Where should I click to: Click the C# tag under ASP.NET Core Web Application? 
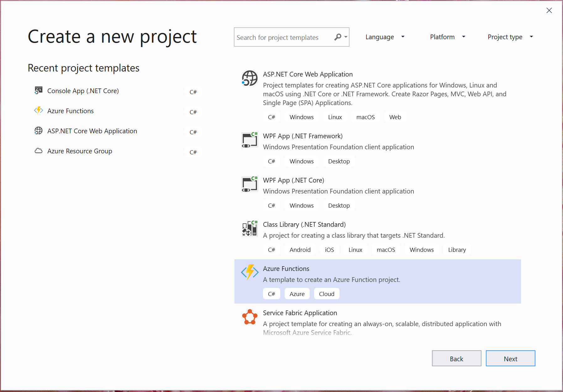(x=271, y=117)
